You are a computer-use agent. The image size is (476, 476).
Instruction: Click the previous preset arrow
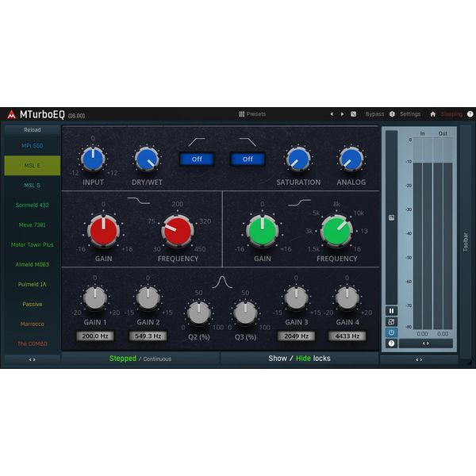[332, 114]
